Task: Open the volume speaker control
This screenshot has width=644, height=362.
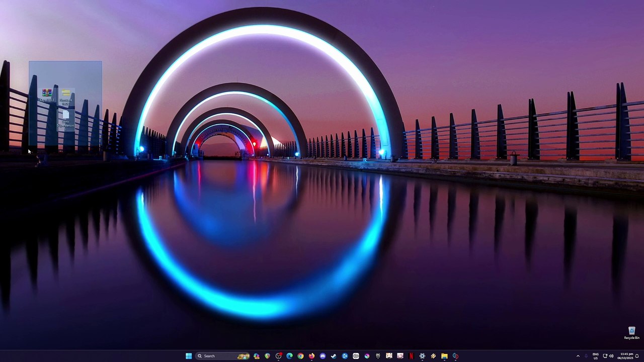Action: pos(611,356)
